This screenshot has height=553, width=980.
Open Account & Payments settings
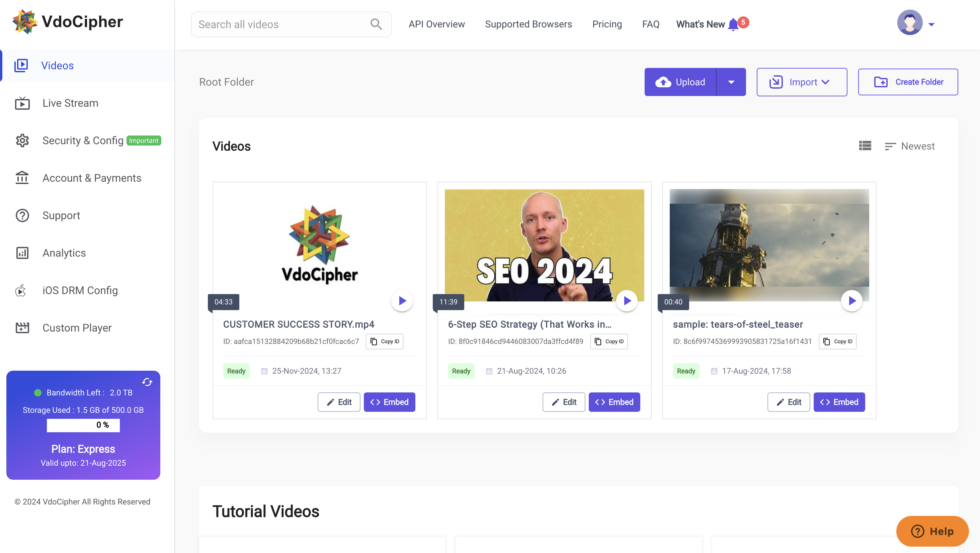tap(92, 178)
